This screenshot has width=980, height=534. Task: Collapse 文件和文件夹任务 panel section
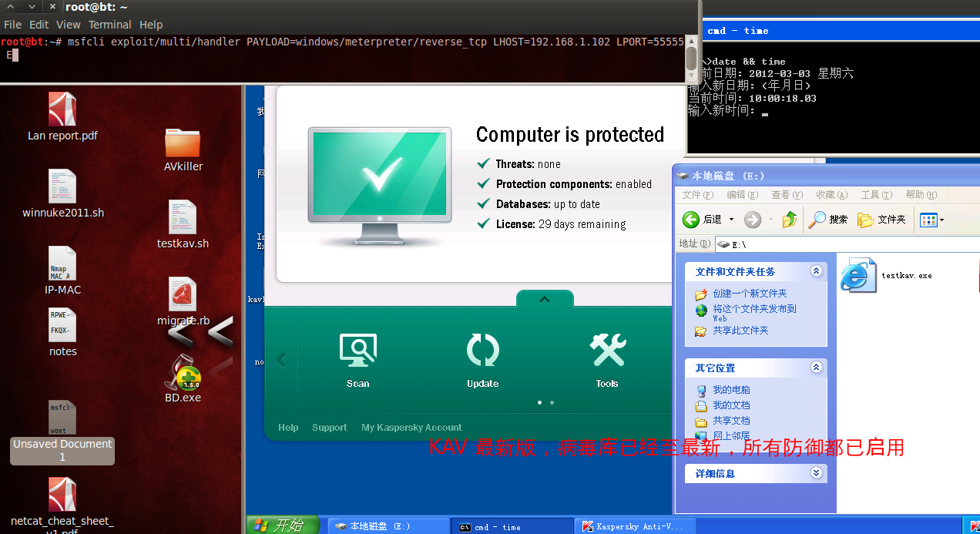pyautogui.click(x=817, y=271)
